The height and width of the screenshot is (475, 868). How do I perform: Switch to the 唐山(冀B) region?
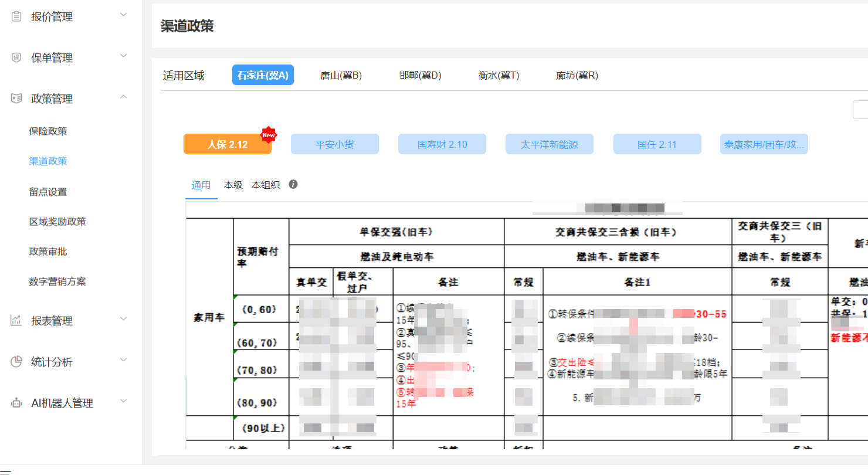pos(341,75)
